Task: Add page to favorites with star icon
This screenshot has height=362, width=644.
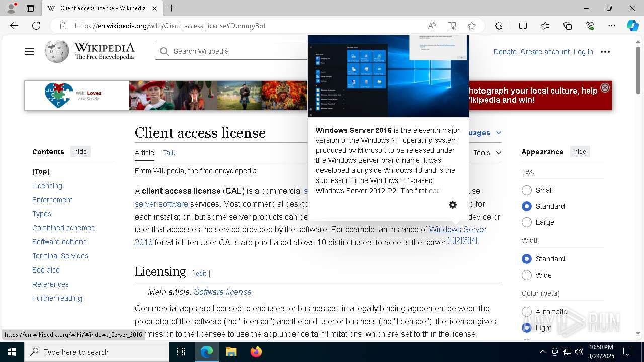Action: 471,26
